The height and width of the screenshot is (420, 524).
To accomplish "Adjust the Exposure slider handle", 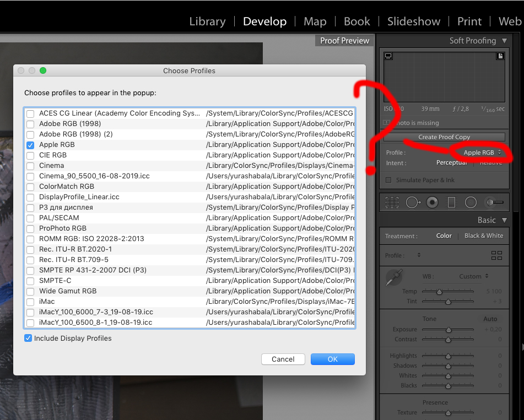I will tap(449, 330).
